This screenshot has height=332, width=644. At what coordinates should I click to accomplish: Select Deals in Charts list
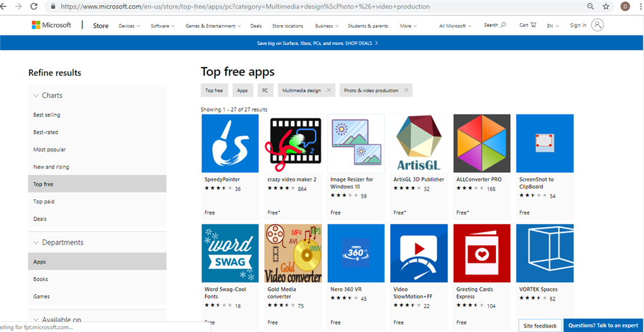(x=97, y=219)
